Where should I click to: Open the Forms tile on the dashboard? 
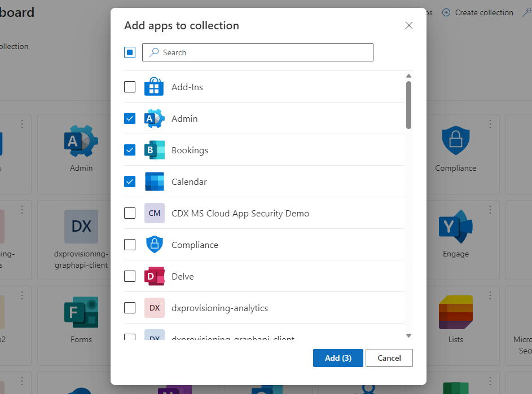81,325
